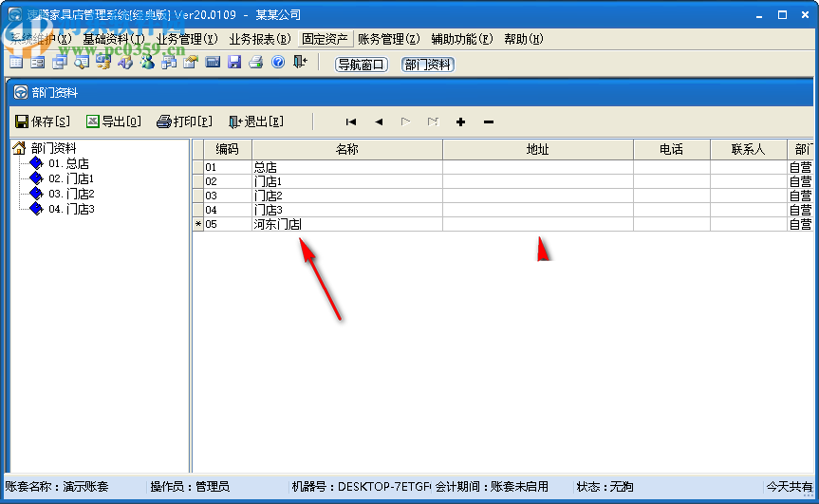This screenshot has height=504, width=819.
Task: Open 基础资料(I) menu
Action: pyautogui.click(x=114, y=39)
